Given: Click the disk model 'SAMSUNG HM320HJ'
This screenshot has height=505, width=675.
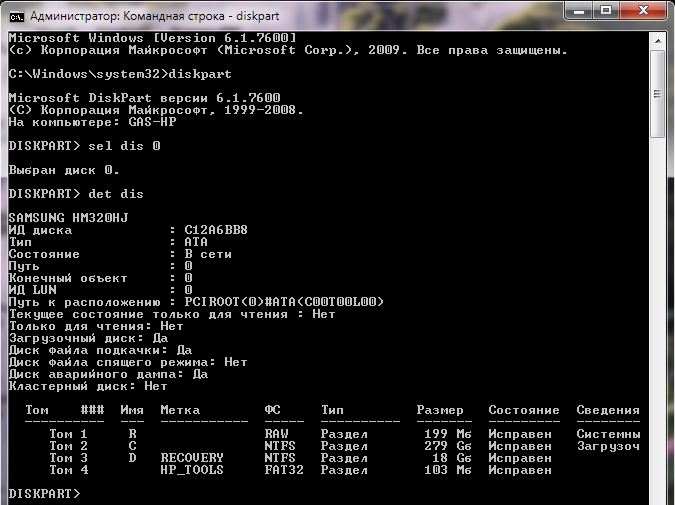Looking at the screenshot, I should 68,218.
